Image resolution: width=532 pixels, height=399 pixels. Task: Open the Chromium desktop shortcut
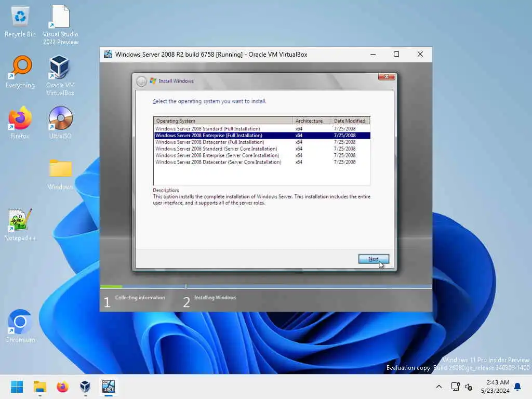[x=20, y=326]
